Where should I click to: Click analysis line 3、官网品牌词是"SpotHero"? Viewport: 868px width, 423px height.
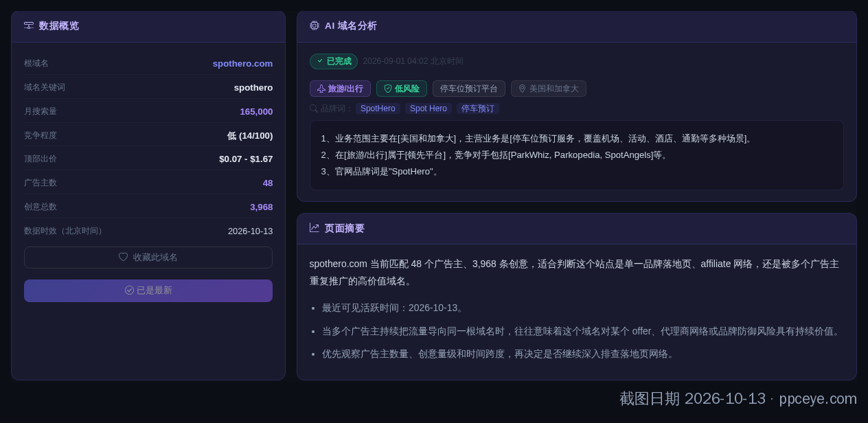[381, 171]
